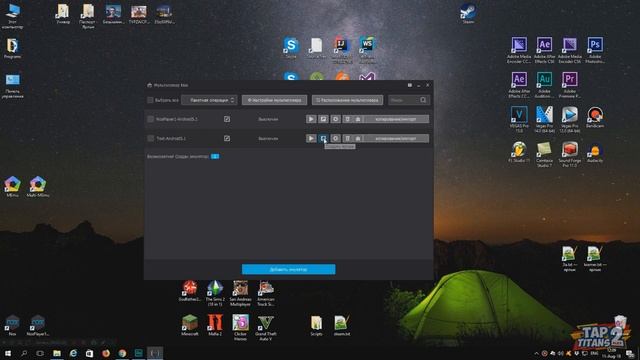Click the blue Добавить эмулятор button
The height and width of the screenshot is (360, 640).
289,269
